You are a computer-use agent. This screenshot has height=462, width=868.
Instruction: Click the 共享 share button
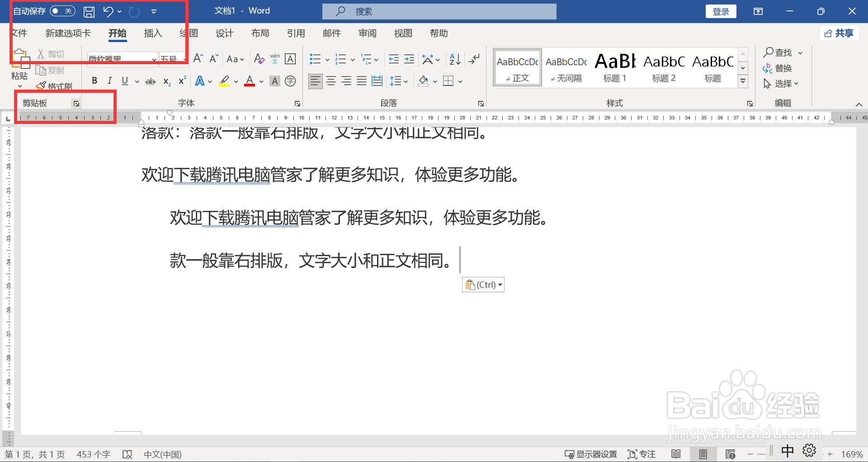point(839,33)
